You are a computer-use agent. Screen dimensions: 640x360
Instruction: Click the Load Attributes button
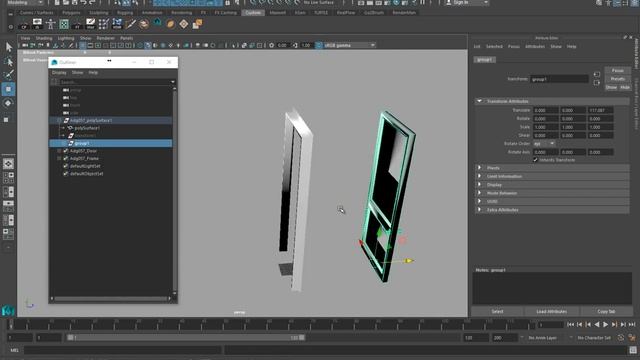551,311
